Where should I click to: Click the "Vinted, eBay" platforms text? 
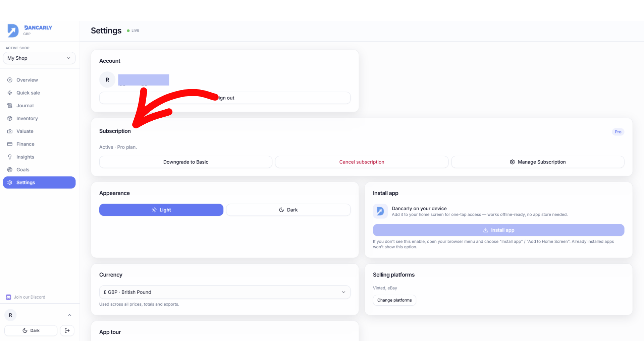tap(385, 288)
